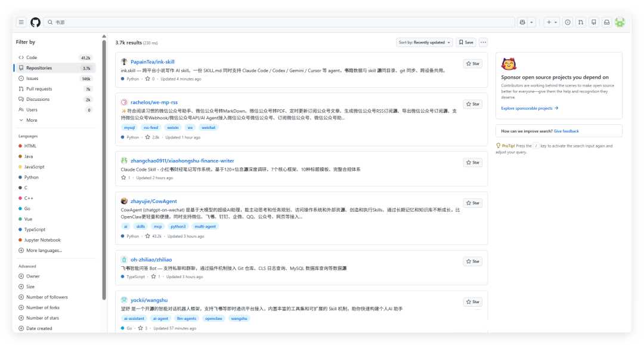Click the Save search button
Image resolution: width=644 pixels, height=345 pixels.
(x=466, y=42)
